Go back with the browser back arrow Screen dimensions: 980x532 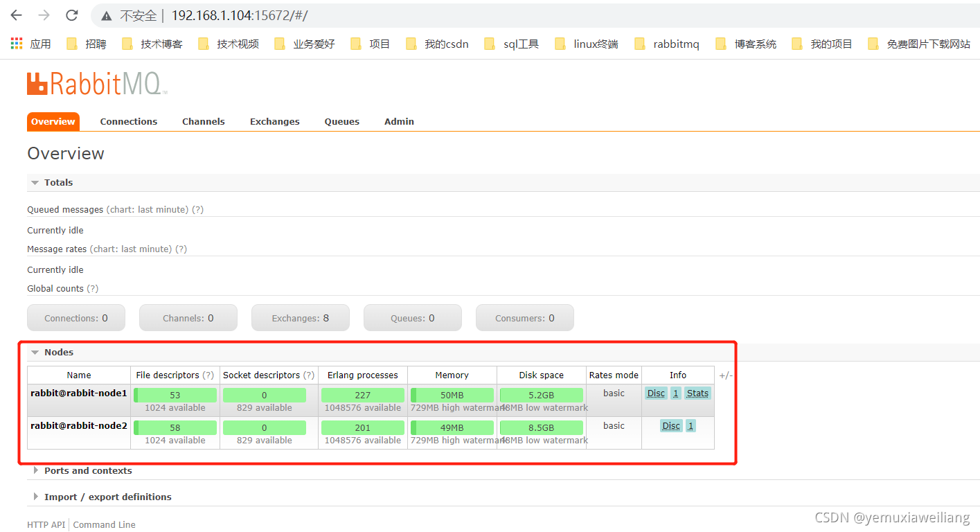point(16,15)
